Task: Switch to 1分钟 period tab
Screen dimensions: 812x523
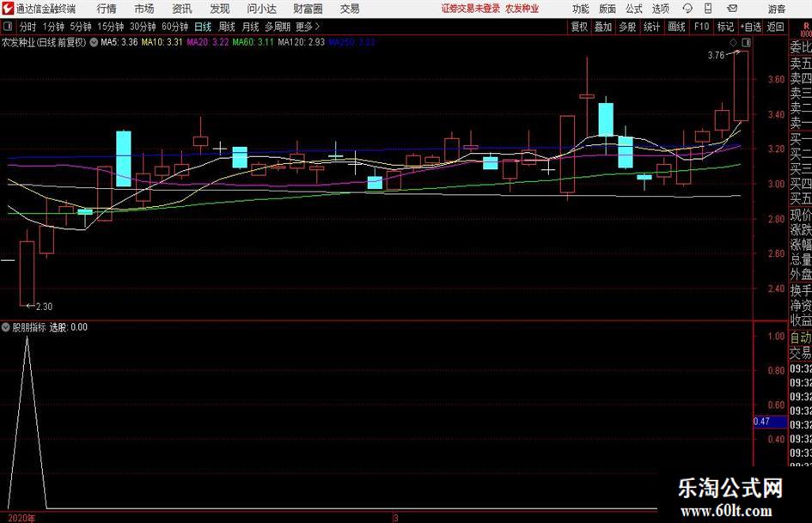Action: pos(53,27)
